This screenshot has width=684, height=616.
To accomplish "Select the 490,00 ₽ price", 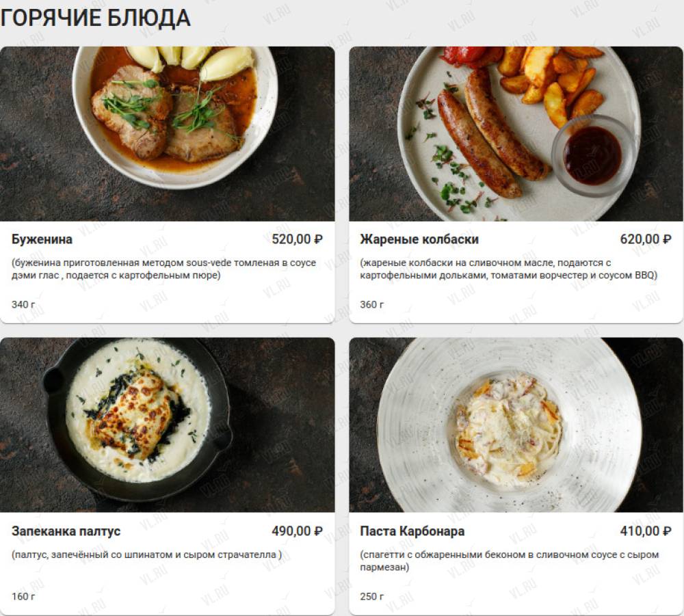I will pyautogui.click(x=297, y=531).
